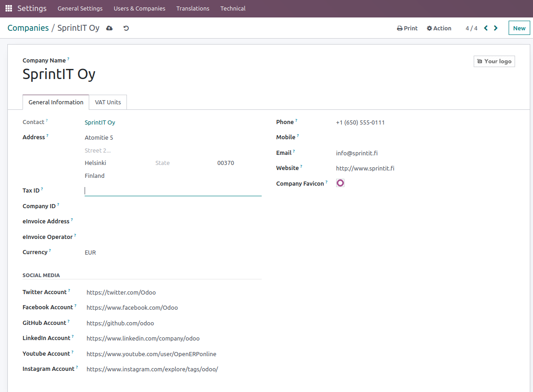Viewport: 533px width, 392px height.
Task: Show help tooltip next to Tax ID
Action: [x=42, y=189]
